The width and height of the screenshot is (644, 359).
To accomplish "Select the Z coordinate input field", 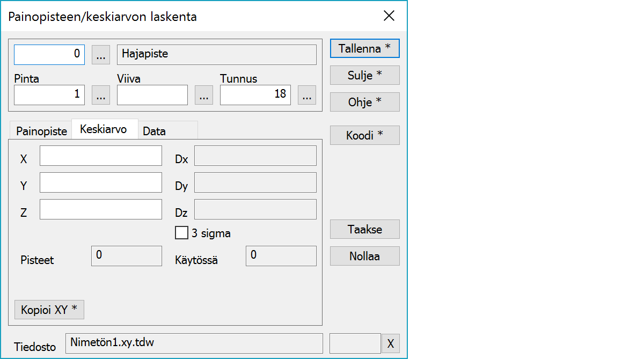I will [x=101, y=209].
